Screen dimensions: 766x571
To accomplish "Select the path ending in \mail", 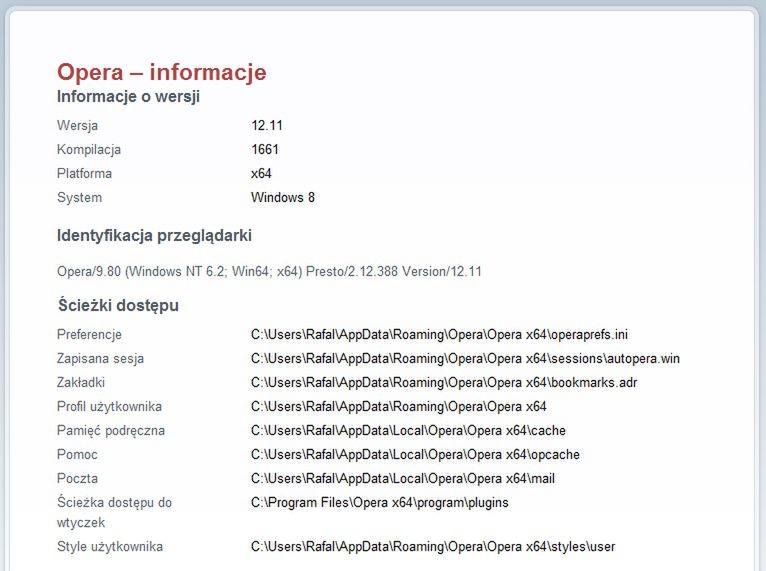I will 403,478.
